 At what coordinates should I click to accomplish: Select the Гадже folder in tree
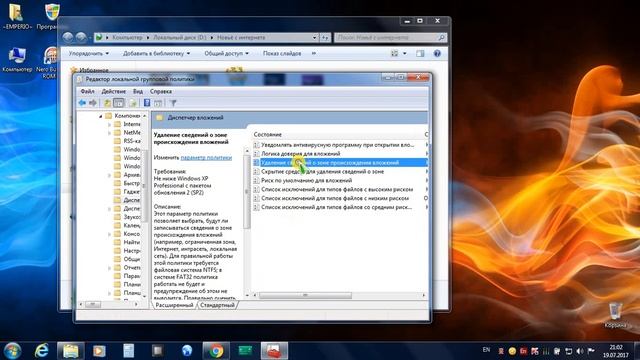pyautogui.click(x=127, y=191)
